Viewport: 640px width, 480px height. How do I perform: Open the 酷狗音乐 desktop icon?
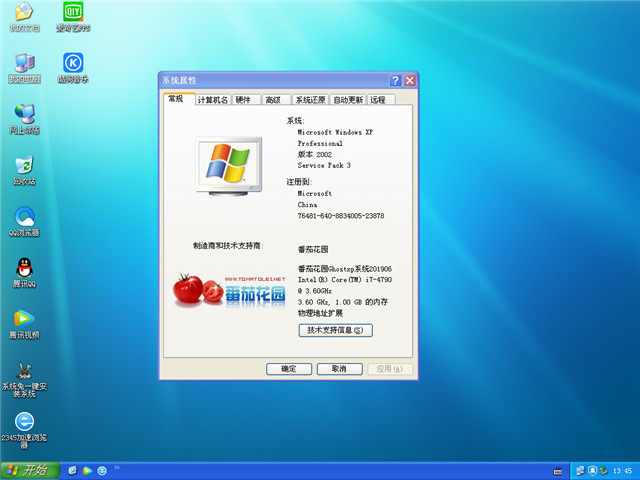point(73,68)
